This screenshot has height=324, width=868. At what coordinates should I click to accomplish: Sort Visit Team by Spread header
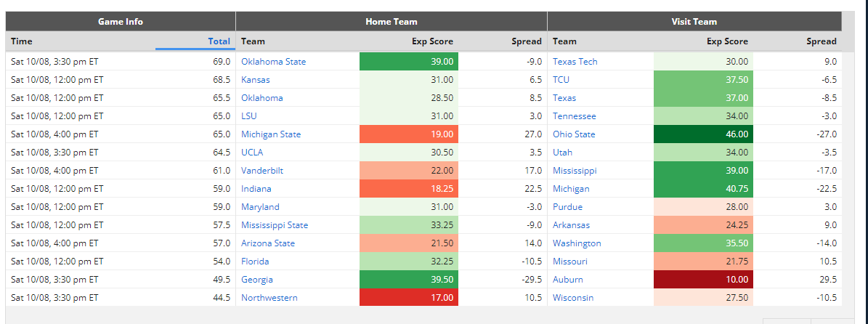(821, 41)
